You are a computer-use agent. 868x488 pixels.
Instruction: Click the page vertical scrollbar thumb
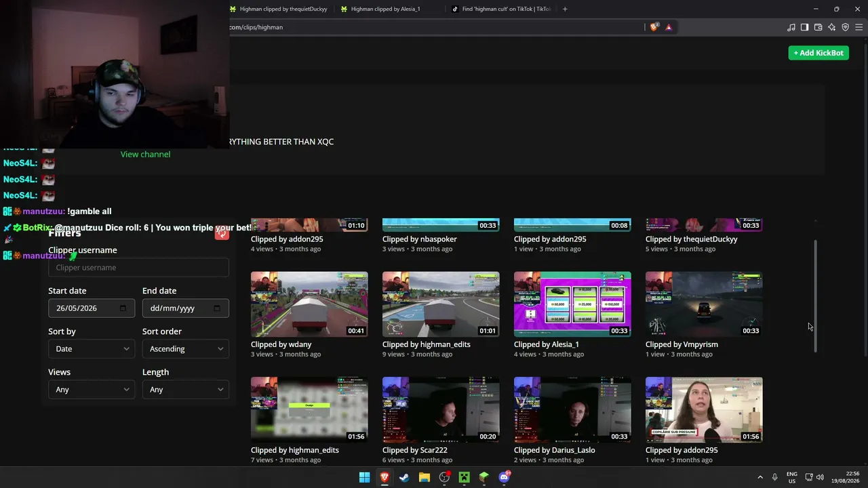816,296
